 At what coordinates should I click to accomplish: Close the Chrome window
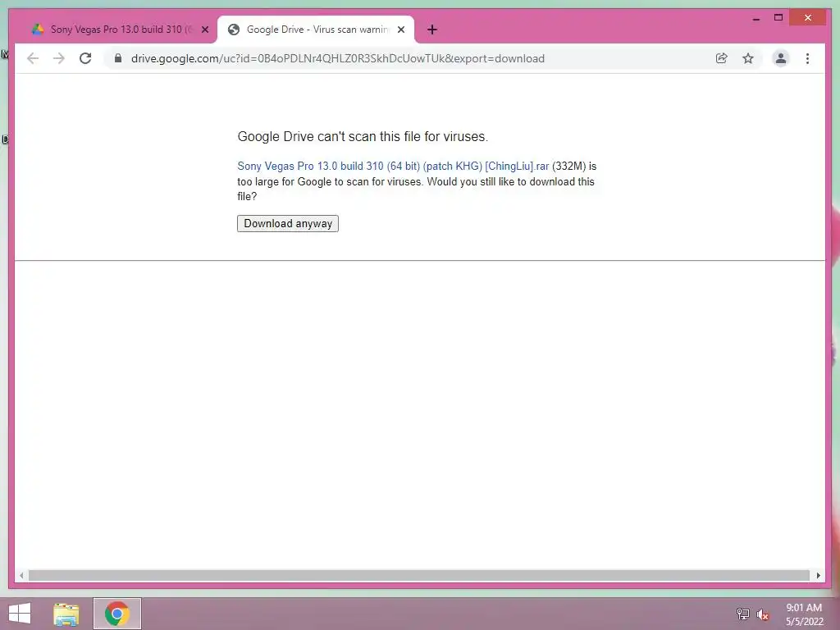pyautogui.click(x=808, y=18)
